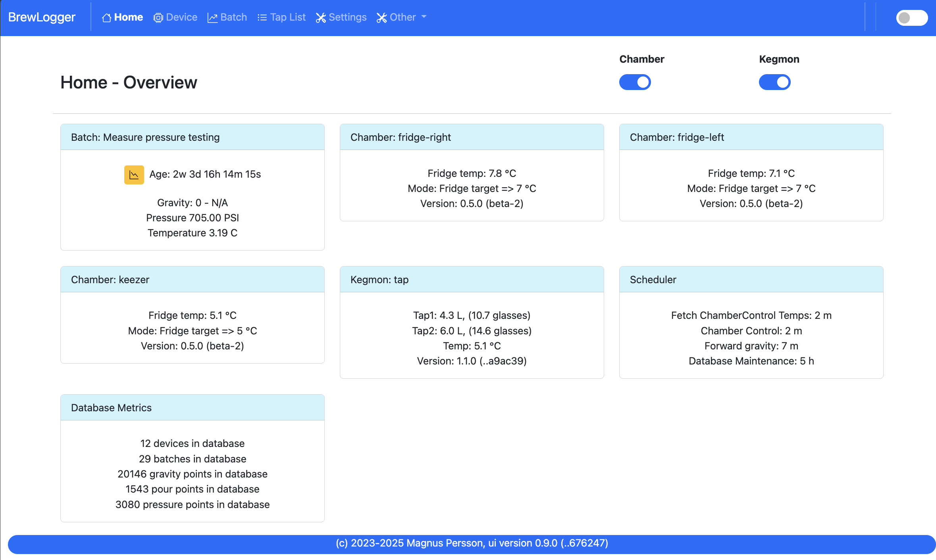Screen dimensions: 936x560
Task: Click the footer copyright version bar
Action: tap(472, 543)
